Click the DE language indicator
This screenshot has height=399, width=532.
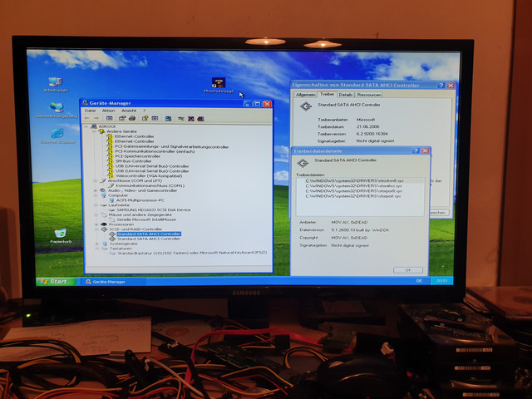tap(419, 281)
